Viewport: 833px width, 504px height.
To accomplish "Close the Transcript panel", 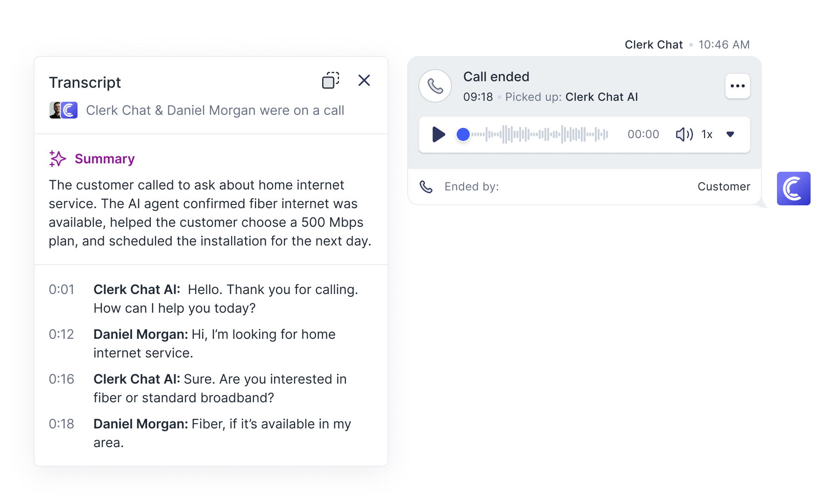I will pyautogui.click(x=364, y=80).
